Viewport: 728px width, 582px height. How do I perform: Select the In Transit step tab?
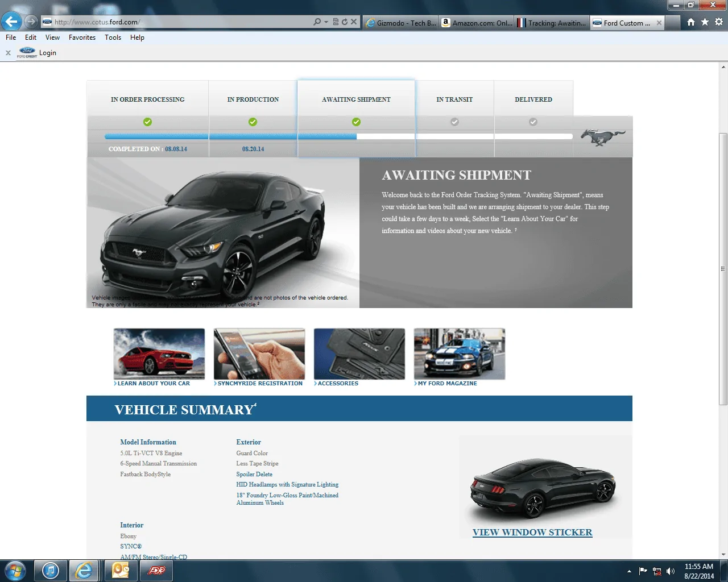coord(454,99)
